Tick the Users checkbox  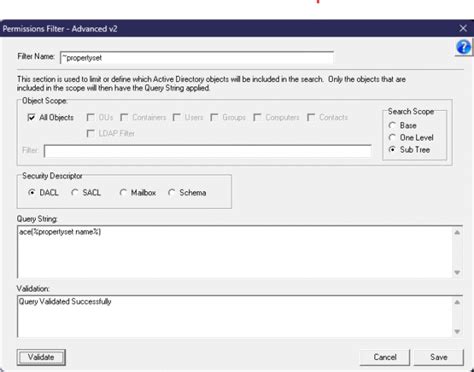(x=177, y=117)
